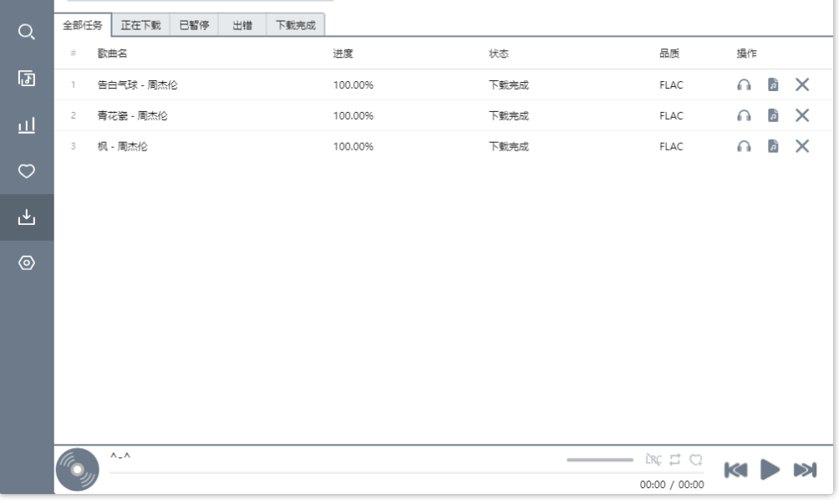Click the album disc thumbnail
The width and height of the screenshot is (839, 504).
tap(77, 469)
